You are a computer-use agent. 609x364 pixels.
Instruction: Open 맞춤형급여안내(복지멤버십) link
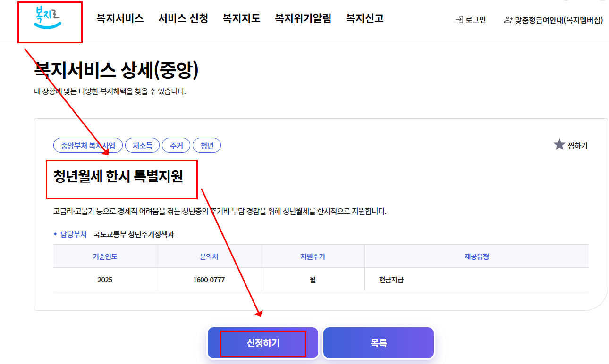point(559,20)
